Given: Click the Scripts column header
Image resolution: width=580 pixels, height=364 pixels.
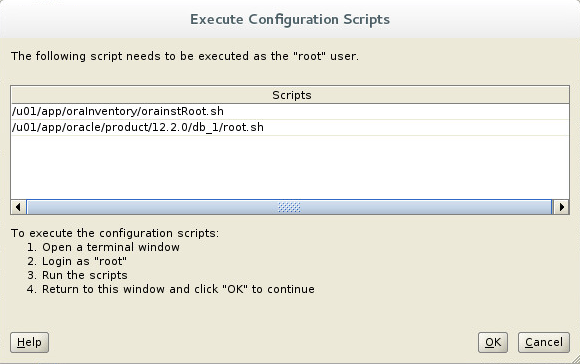Looking at the screenshot, I should [290, 95].
